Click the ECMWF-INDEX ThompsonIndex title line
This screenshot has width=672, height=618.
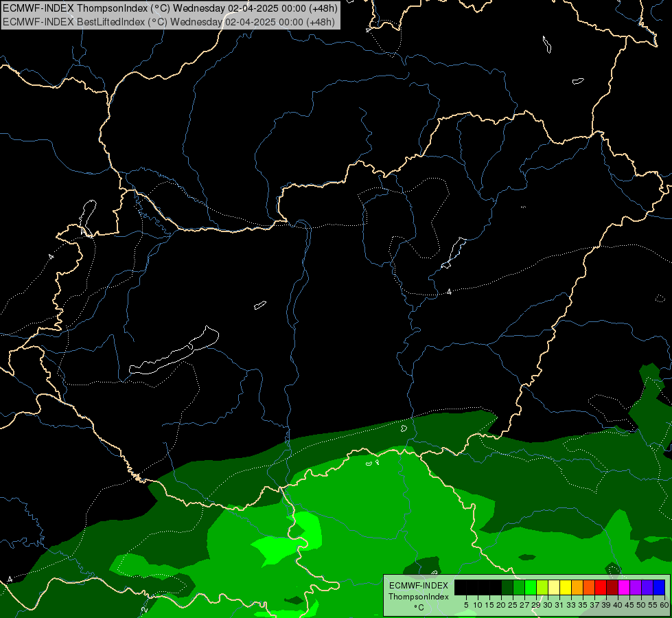point(170,8)
